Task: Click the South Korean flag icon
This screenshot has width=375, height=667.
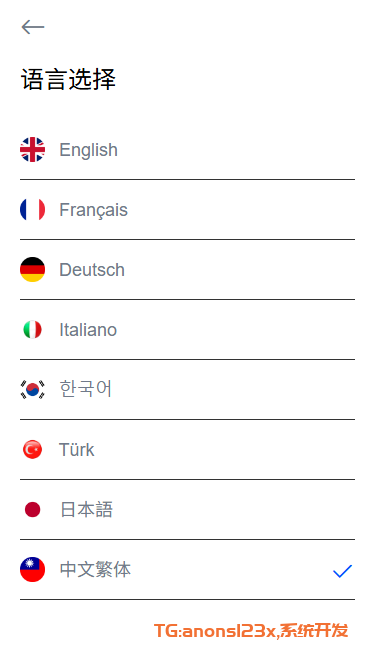Action: pos(32,390)
